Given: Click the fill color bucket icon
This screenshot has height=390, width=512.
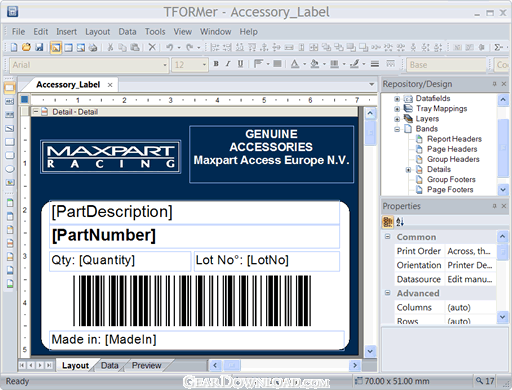Looking at the screenshot, I should pyautogui.click(x=314, y=64).
